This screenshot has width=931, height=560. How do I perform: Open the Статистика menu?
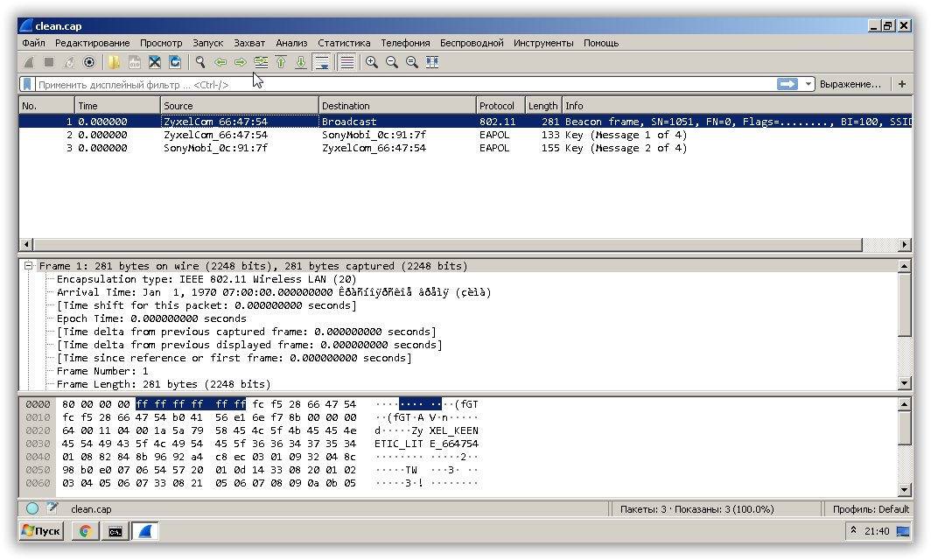(344, 43)
